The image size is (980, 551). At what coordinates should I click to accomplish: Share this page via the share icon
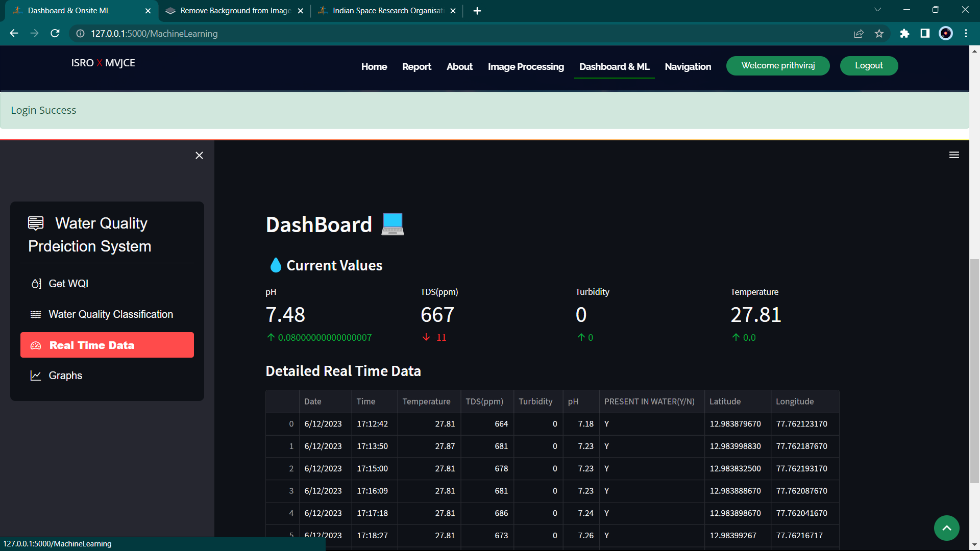(859, 33)
